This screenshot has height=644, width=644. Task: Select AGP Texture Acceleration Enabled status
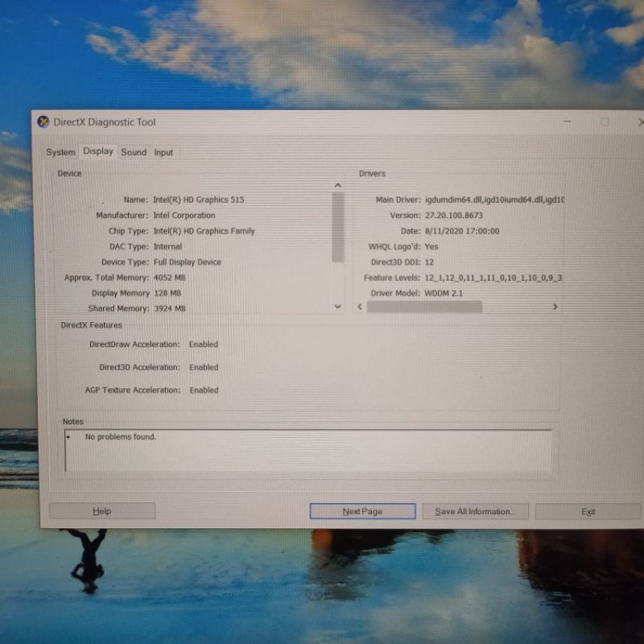click(x=204, y=390)
